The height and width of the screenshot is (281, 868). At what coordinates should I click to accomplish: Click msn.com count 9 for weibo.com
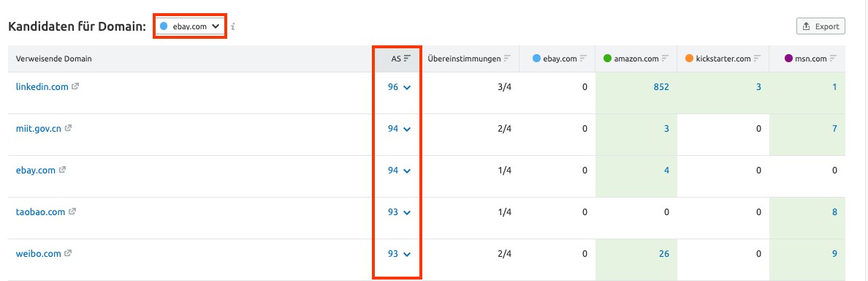coord(834,254)
